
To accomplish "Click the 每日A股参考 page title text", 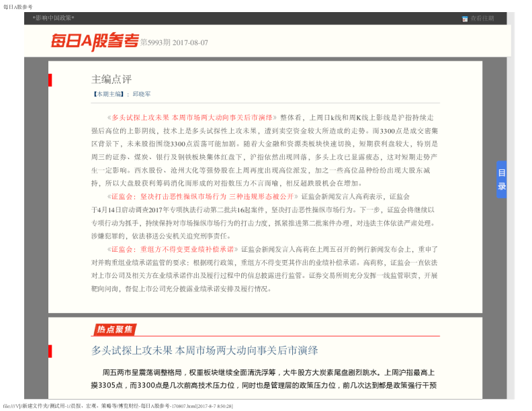I will [x=18, y=7].
